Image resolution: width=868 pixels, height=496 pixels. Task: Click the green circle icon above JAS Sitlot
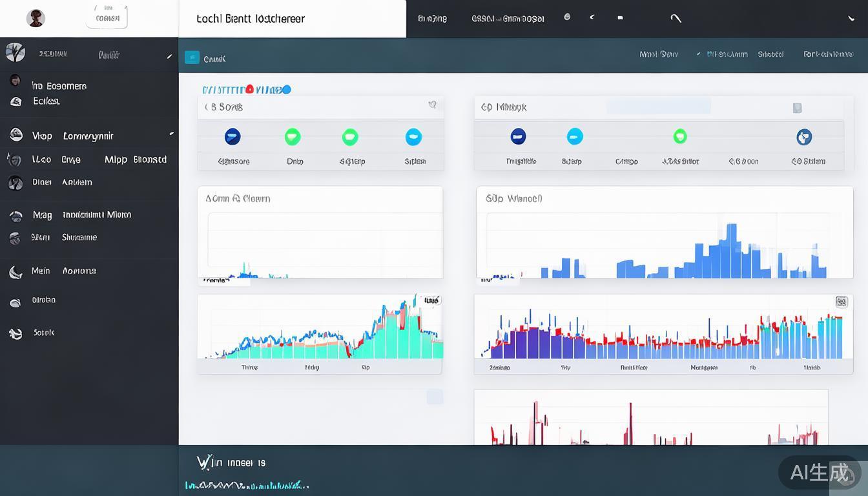click(x=679, y=136)
